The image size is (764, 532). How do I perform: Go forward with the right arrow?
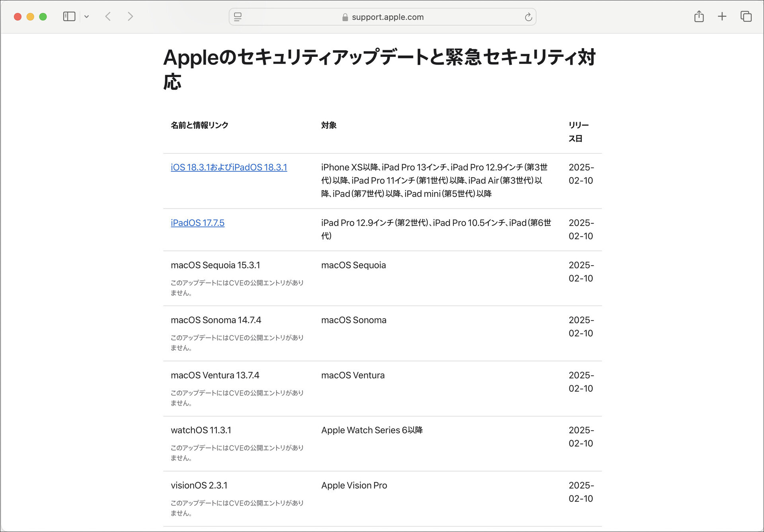pos(130,17)
